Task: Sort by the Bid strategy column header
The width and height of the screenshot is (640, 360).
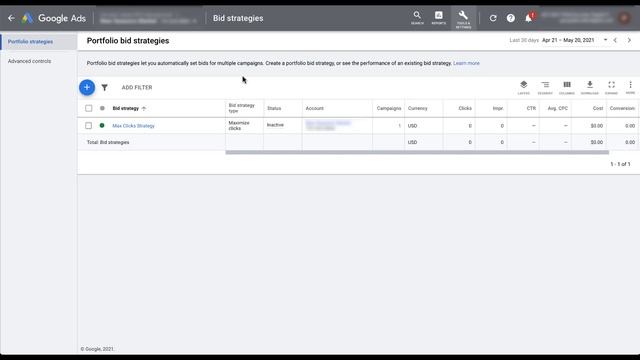Action: click(x=126, y=108)
